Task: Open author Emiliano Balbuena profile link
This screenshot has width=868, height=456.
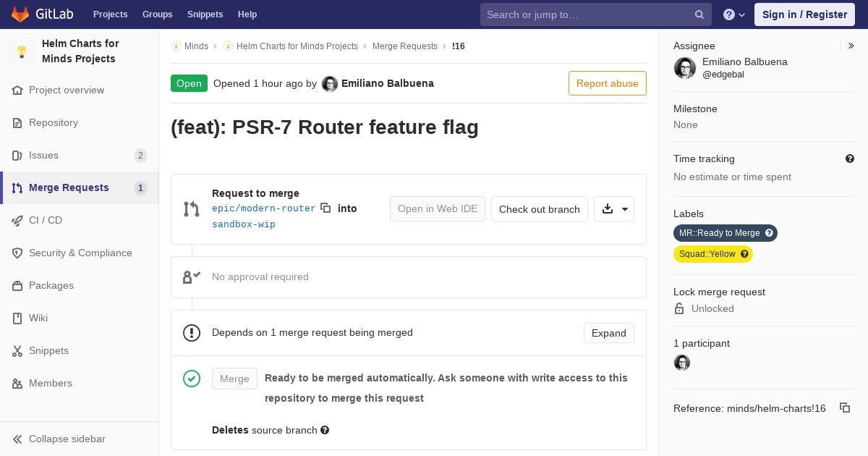Action: tap(388, 83)
